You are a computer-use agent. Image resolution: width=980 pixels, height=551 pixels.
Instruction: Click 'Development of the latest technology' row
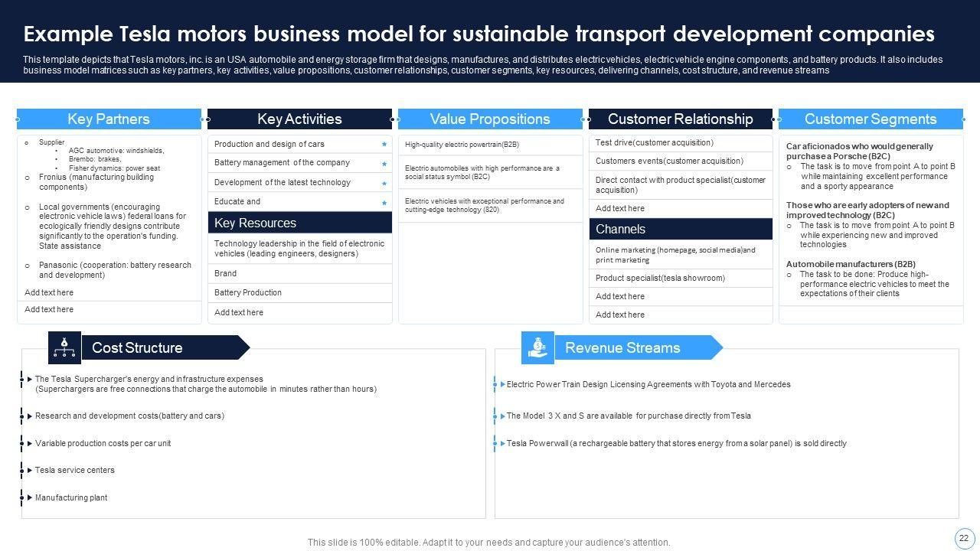[x=299, y=182]
